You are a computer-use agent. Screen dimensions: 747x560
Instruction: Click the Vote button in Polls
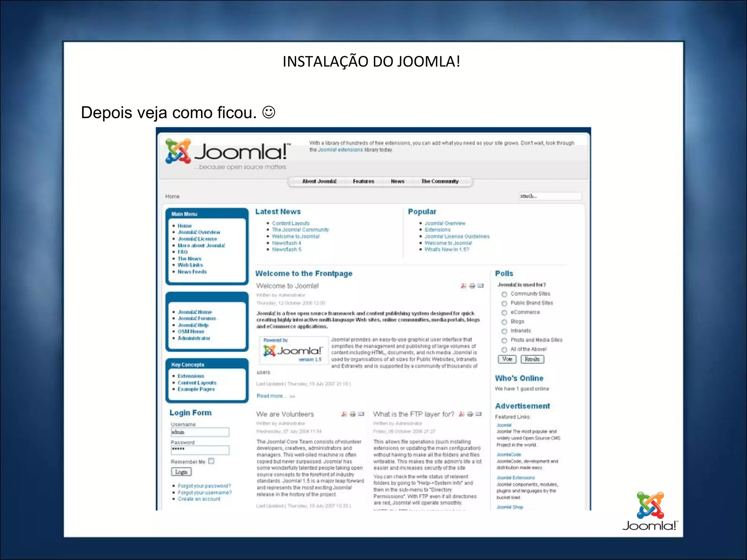(507, 359)
